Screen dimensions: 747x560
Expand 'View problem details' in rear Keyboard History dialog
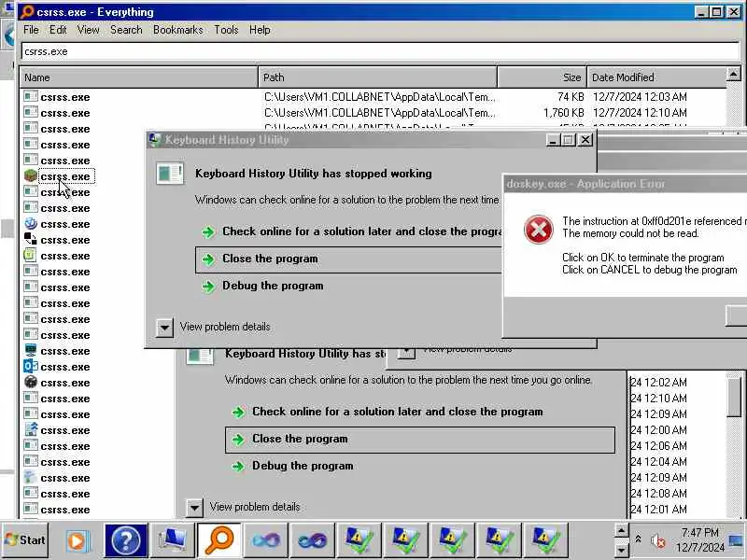click(194, 508)
